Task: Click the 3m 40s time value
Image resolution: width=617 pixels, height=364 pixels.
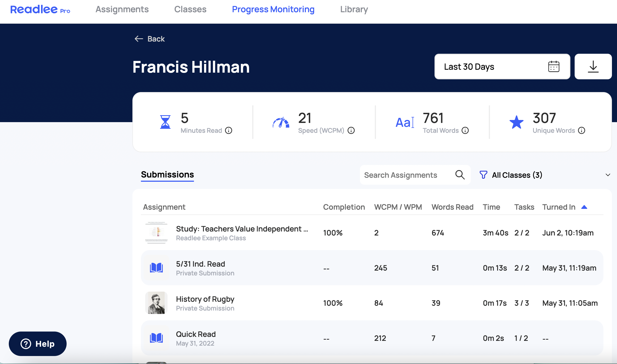Action: [496, 233]
